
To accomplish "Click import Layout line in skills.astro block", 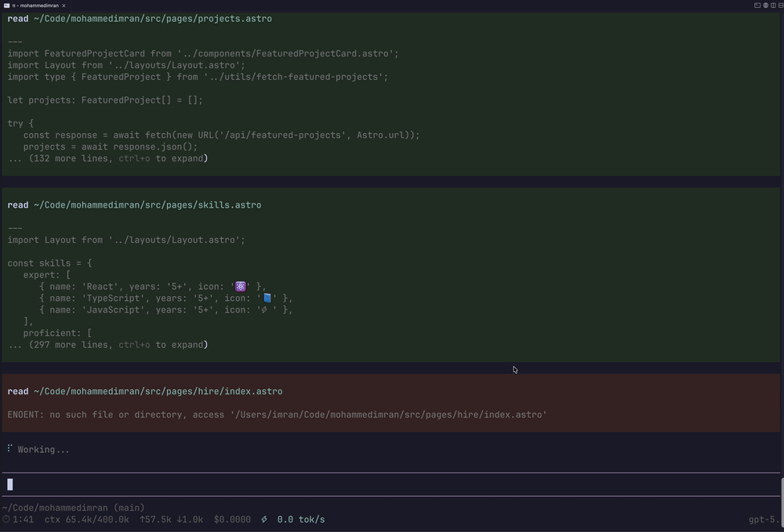I will click(x=126, y=240).
